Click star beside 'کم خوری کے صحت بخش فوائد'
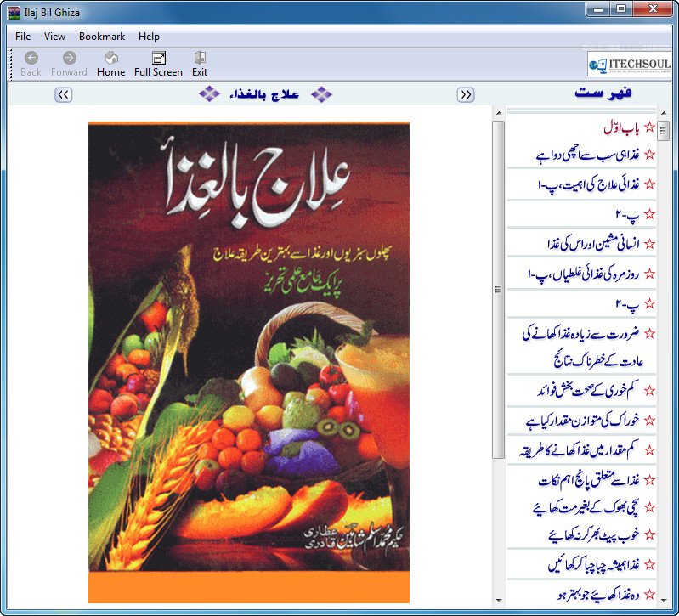This screenshot has width=679, height=616. [649, 391]
